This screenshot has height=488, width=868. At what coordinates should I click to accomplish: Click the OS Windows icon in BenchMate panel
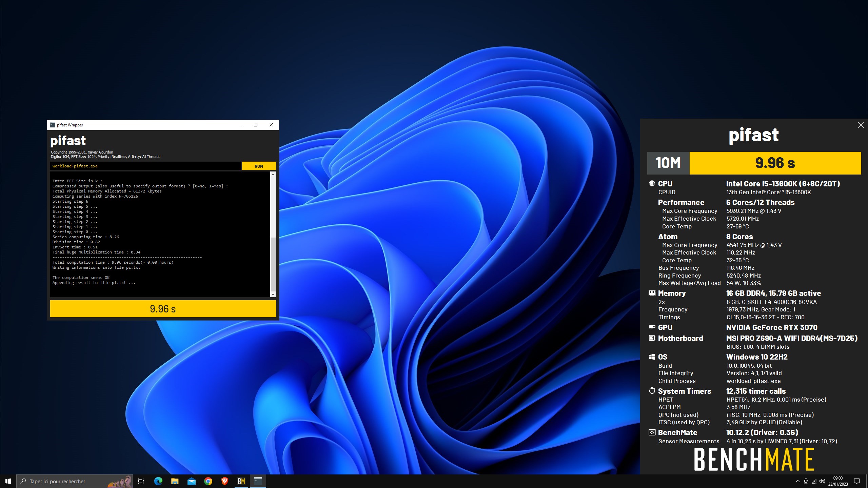click(x=652, y=357)
